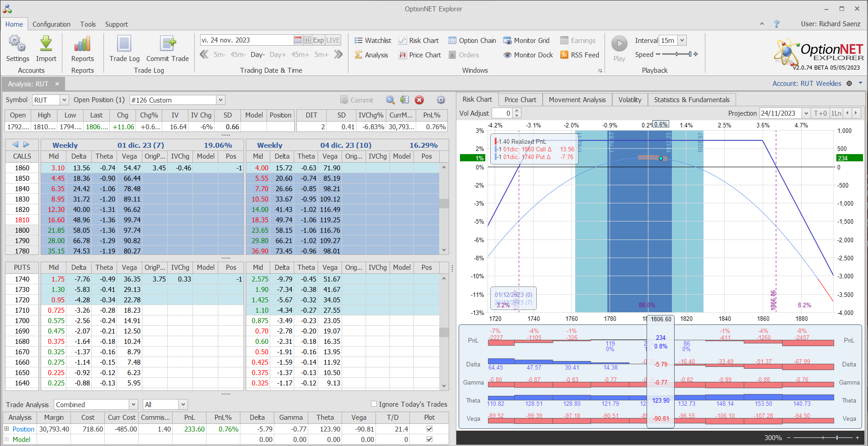Toggle the Model row Plot checkbox
868x446 pixels.
[x=429, y=439]
